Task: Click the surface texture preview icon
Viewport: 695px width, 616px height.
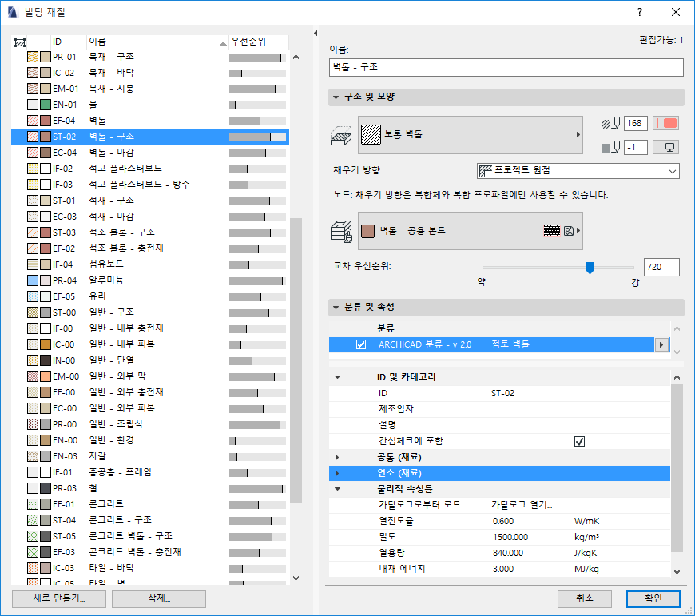Action: [552, 231]
